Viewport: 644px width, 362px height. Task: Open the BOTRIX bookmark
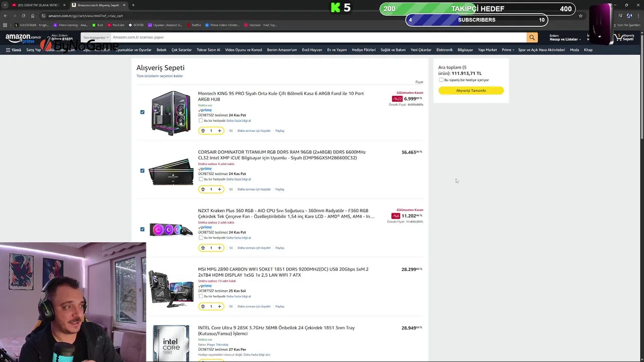136,25
